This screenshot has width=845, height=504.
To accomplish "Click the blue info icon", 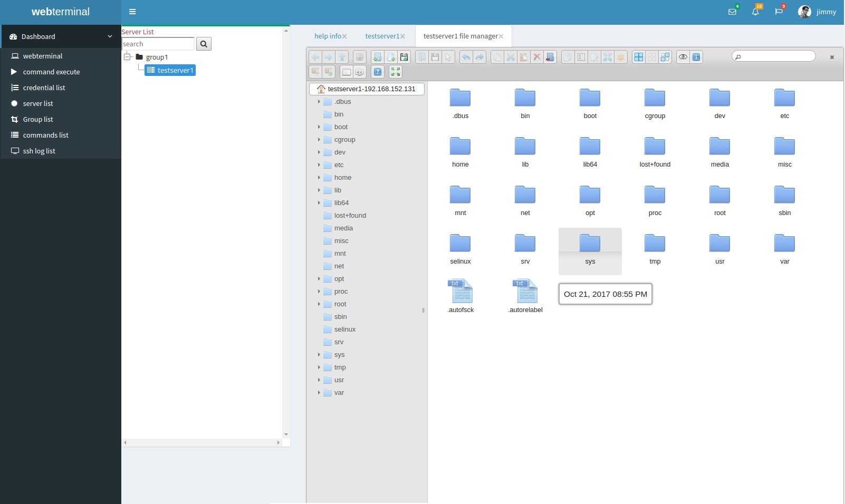I will point(696,57).
